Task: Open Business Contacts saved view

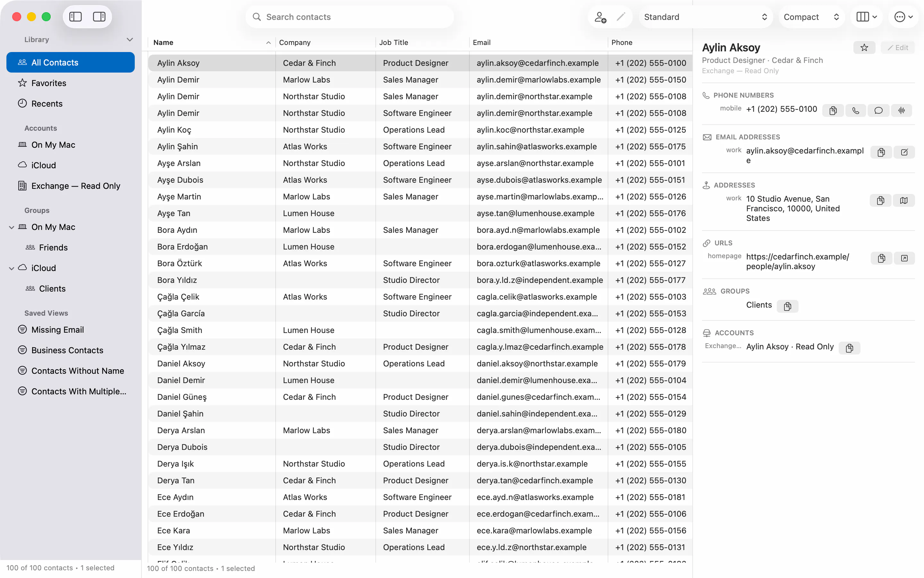Action: (71, 350)
